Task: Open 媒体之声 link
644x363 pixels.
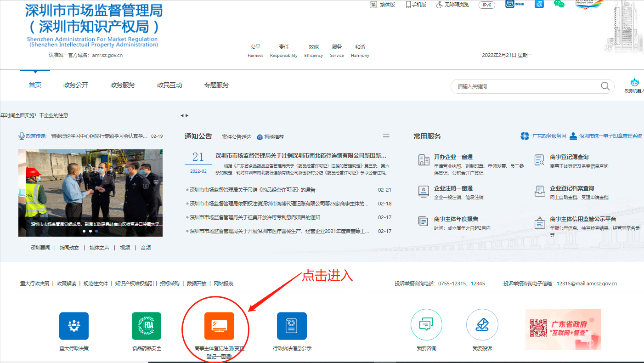Action: click(x=99, y=248)
